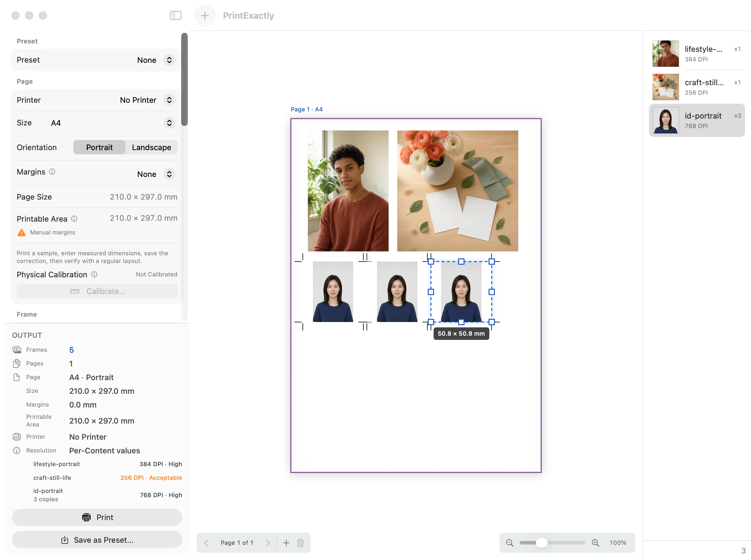Screen dimensions: 751x560
Task: Click the 'Page 1 · A4' label
Action: click(306, 109)
